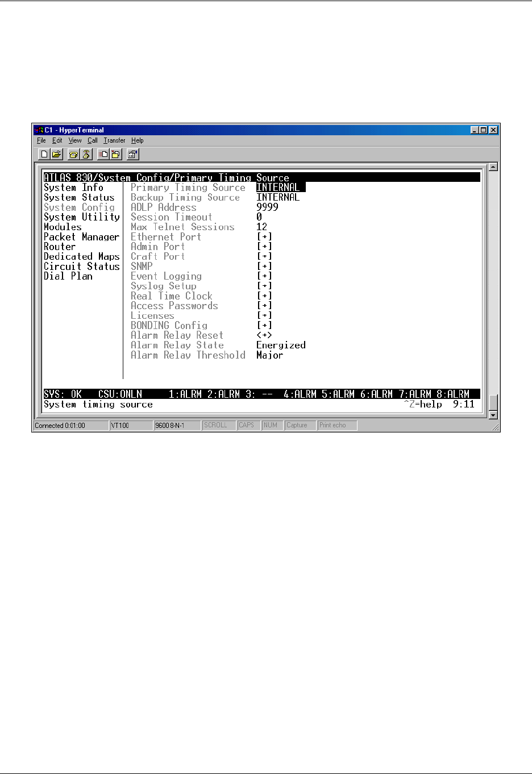The height and width of the screenshot is (774, 532).
Task: Click the Disconnect toolbar icon
Action: (x=86, y=154)
